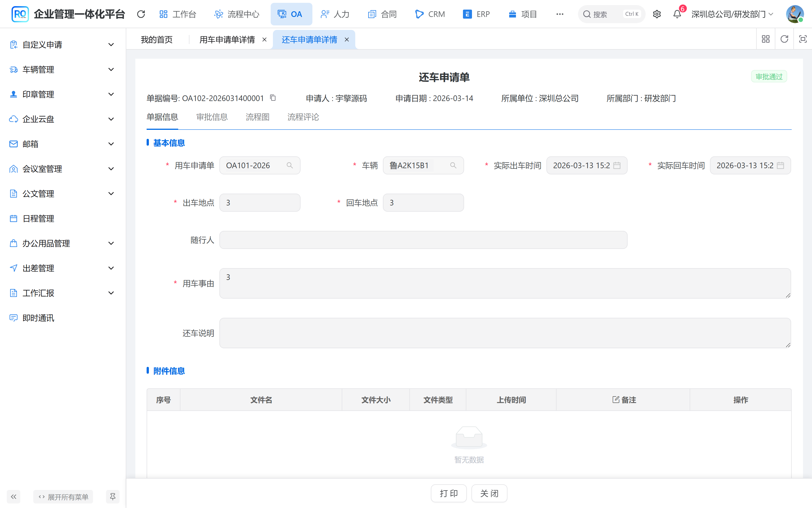
Task: Copy the document number via the copy icon
Action: pyautogui.click(x=273, y=98)
